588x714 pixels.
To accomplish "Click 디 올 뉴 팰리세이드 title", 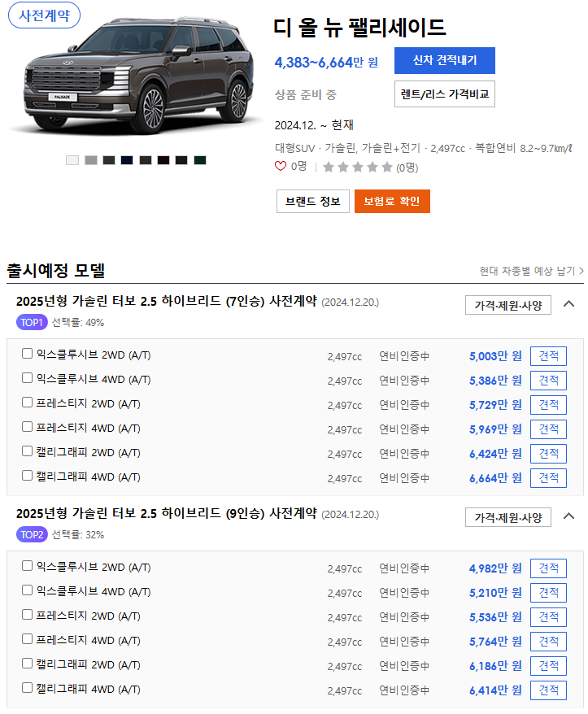I will point(359,28).
